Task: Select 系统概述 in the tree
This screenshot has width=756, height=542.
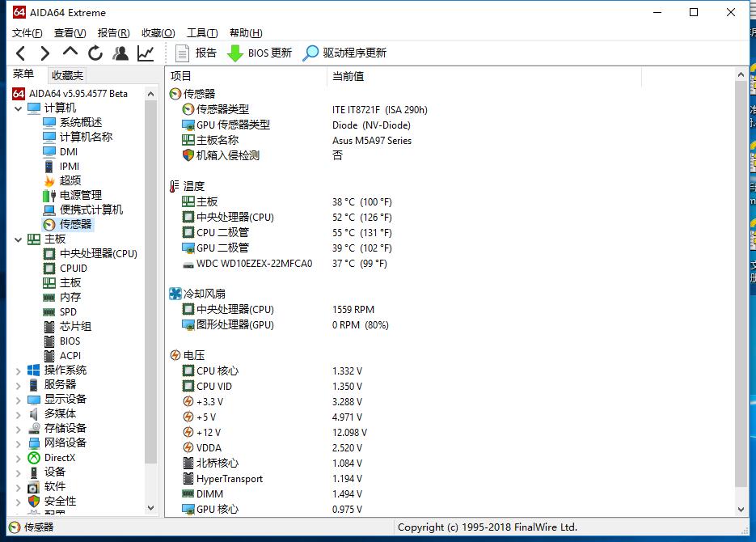Action: pyautogui.click(x=72, y=122)
